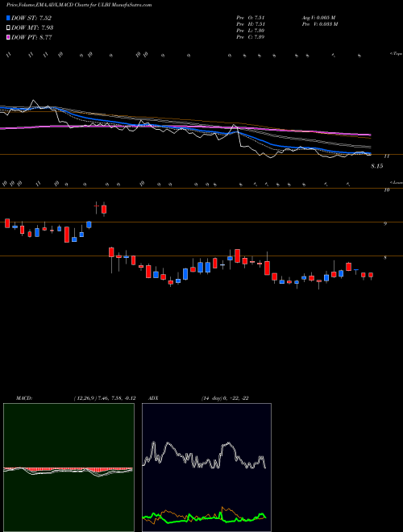Open the MACD indicator chart panel
403x532 pixels.
coord(69,468)
